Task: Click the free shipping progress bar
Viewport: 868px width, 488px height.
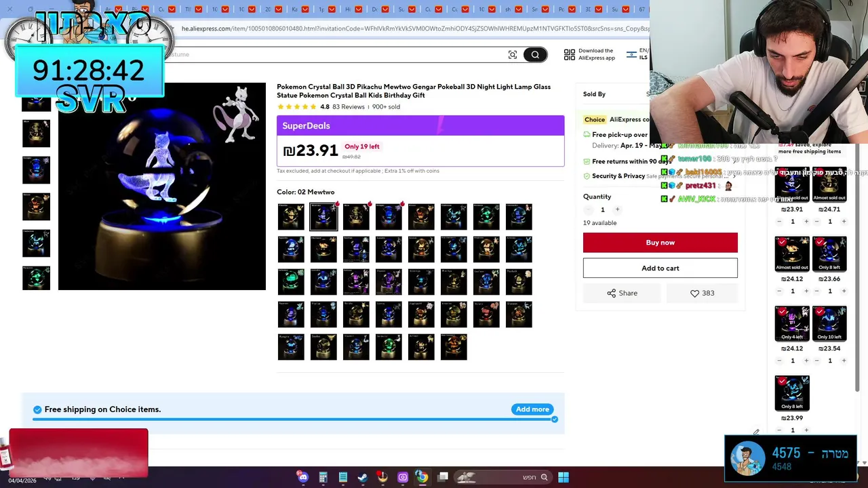Action: point(294,420)
